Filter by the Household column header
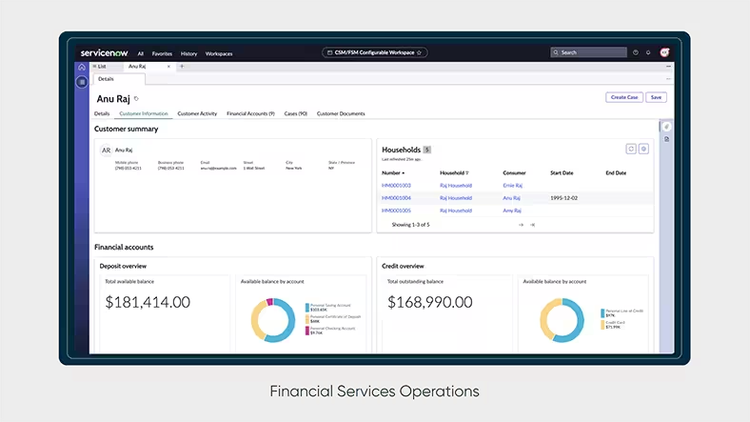The width and height of the screenshot is (750, 422). pyautogui.click(x=454, y=173)
